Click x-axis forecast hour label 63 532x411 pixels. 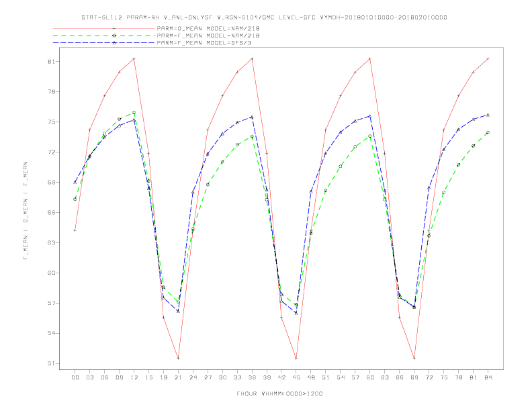coord(385,377)
